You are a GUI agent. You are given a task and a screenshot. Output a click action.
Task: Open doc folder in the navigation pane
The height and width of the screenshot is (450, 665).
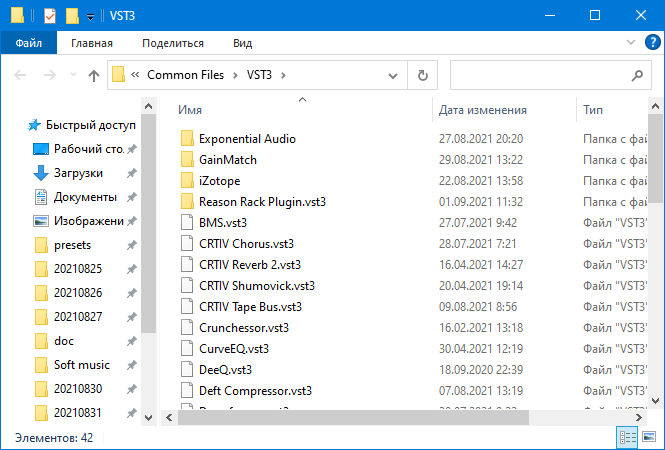pos(64,341)
